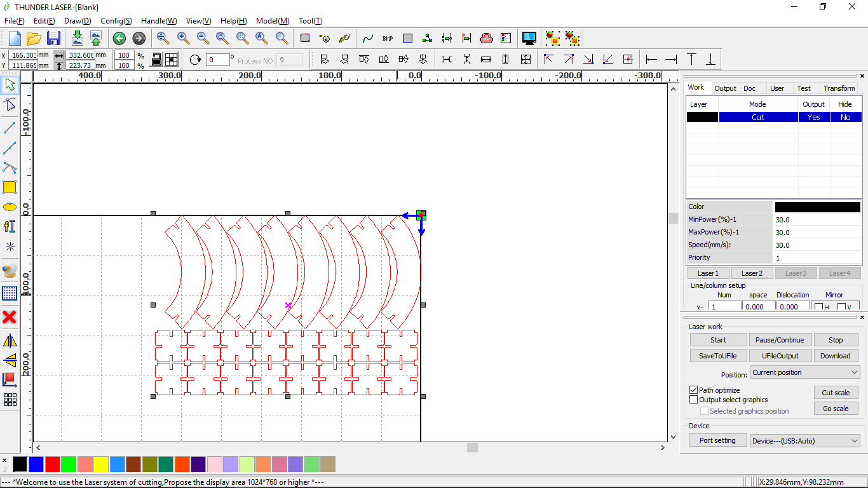Expand the Device USB:Auto dropdown
The height and width of the screenshot is (488, 868).
(x=805, y=440)
